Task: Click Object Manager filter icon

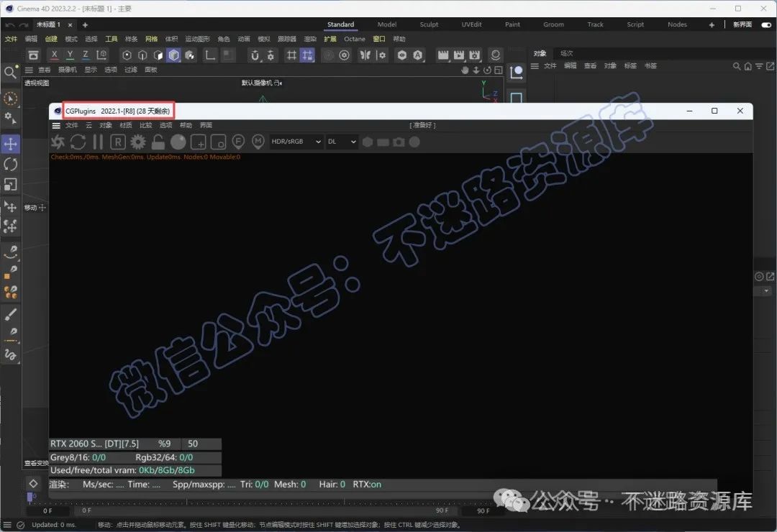Action: pyautogui.click(x=759, y=66)
